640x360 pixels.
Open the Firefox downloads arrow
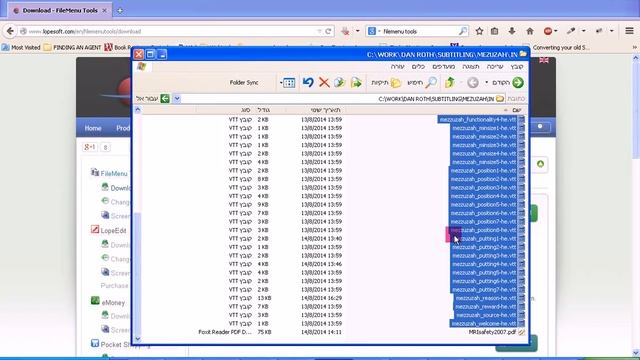[512, 31]
